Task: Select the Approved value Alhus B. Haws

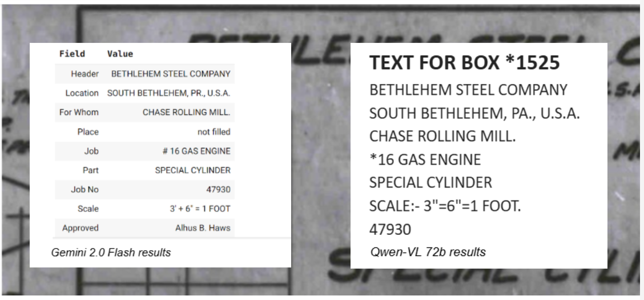Action: tap(203, 227)
